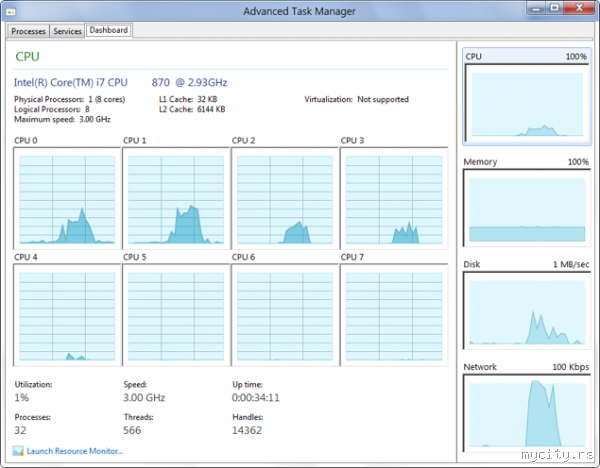
Task: Maximize the Advanced Task Manager window
Action: (554, 8)
